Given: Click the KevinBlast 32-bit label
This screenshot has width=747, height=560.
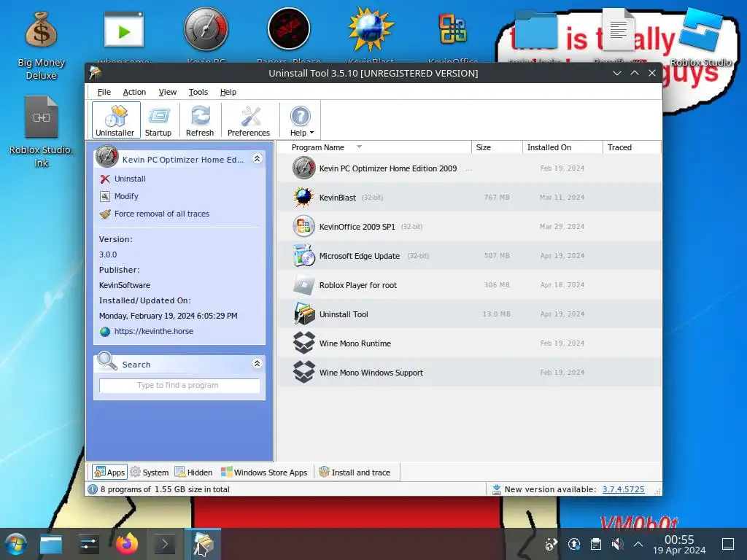Looking at the screenshot, I should pos(372,197).
